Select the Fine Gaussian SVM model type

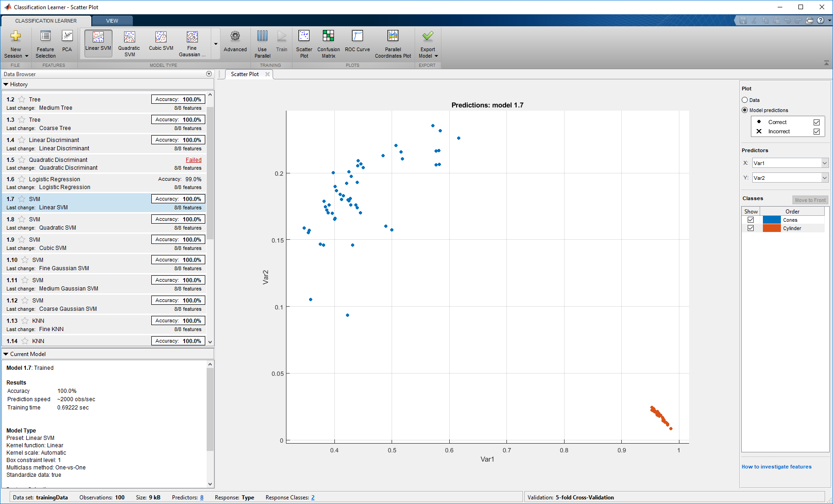[x=192, y=43]
